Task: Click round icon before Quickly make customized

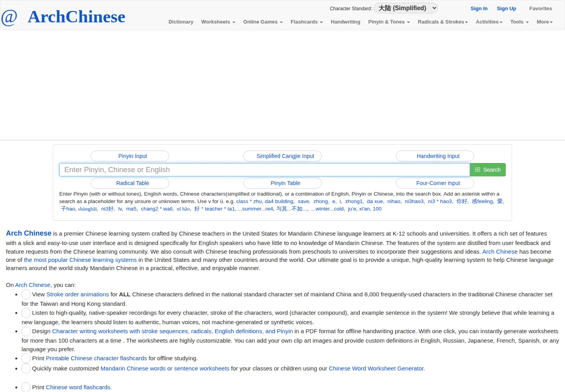Action: click(x=26, y=368)
